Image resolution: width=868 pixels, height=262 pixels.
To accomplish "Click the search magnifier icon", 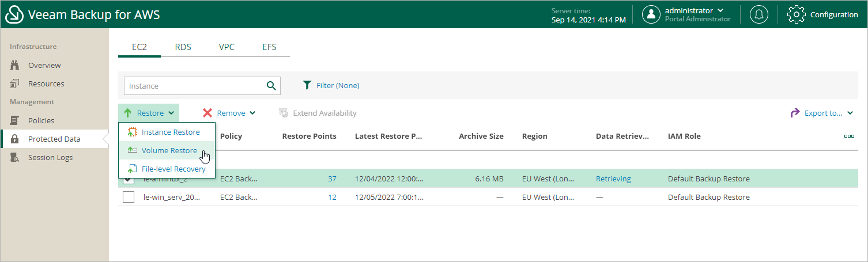I will tap(271, 86).
